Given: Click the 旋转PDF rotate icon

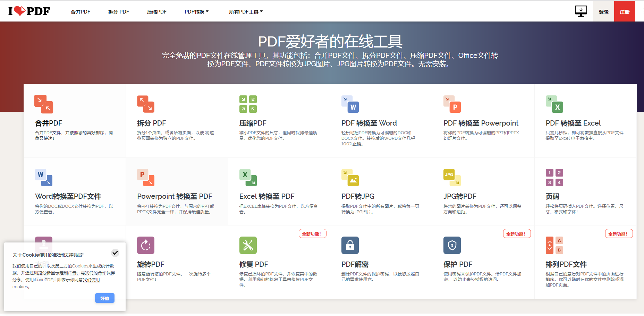Looking at the screenshot, I should [146, 245].
